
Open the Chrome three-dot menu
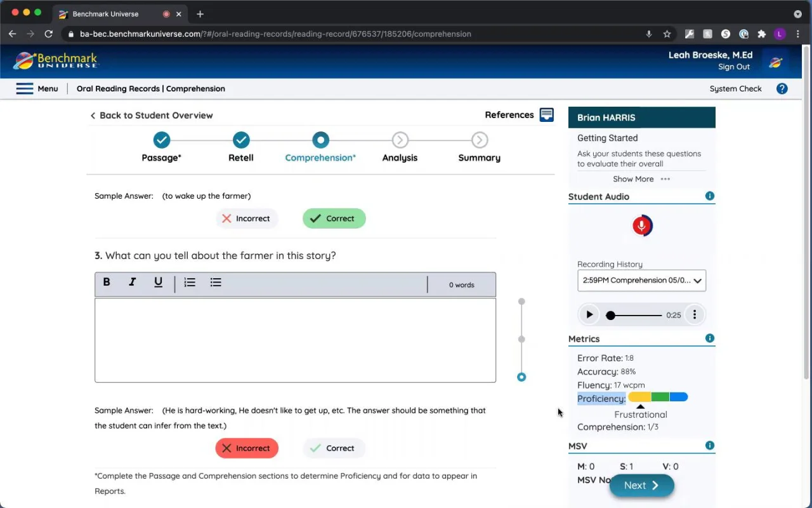(798, 34)
